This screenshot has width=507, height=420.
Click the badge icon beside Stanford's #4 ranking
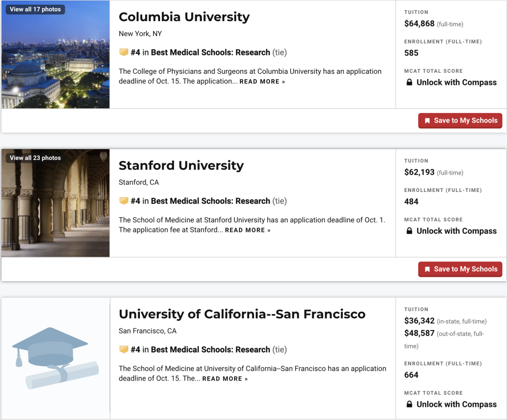tap(123, 201)
